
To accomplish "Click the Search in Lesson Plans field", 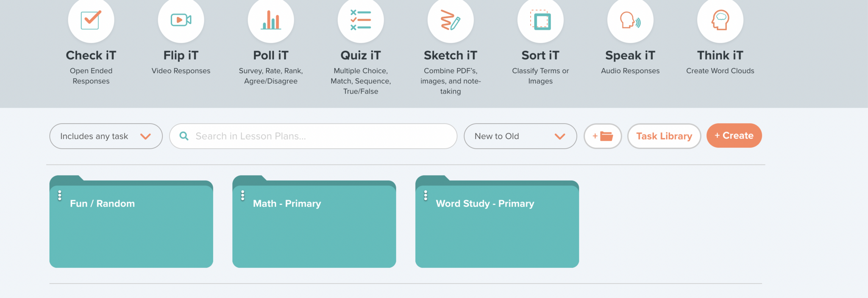I will [x=314, y=136].
